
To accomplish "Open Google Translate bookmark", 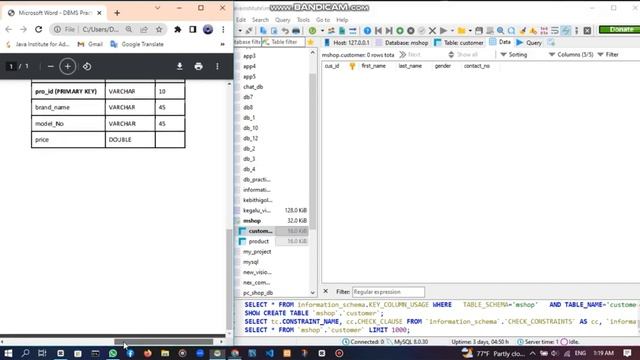I will point(137,44).
